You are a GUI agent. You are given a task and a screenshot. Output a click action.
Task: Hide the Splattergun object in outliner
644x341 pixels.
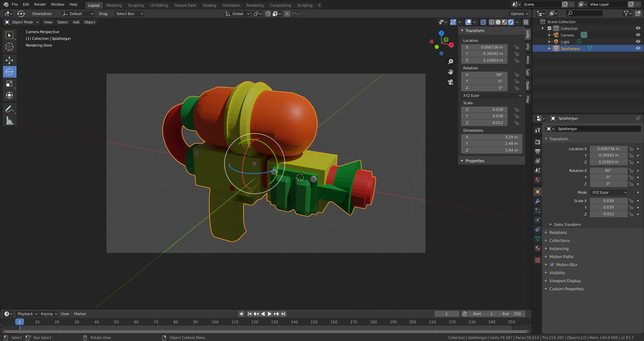(x=638, y=48)
